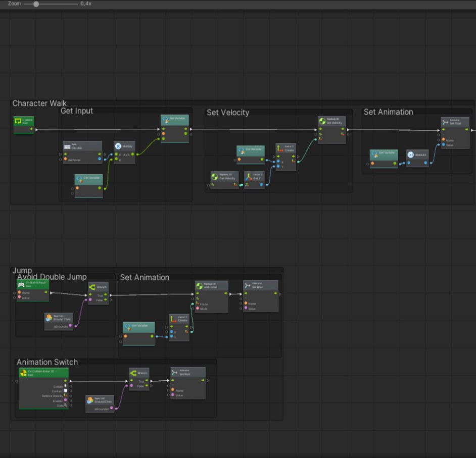
Task: Click the Zoom slider handle
Action: [36, 4]
